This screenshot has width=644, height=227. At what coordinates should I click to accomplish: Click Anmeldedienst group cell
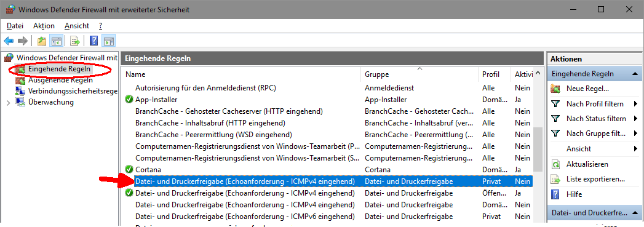tap(389, 88)
